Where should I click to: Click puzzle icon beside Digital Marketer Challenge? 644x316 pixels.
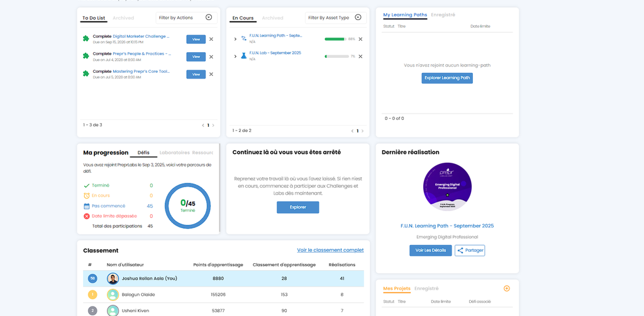pyautogui.click(x=86, y=38)
